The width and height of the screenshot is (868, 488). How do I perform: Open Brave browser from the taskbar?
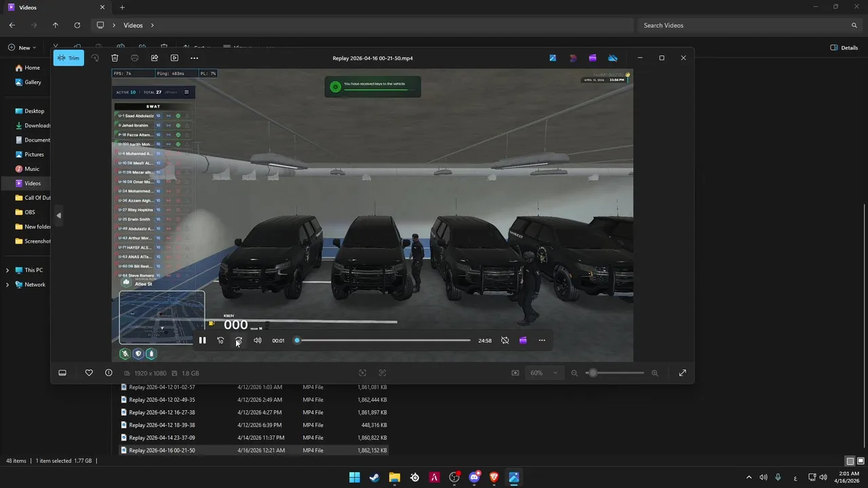click(x=494, y=477)
